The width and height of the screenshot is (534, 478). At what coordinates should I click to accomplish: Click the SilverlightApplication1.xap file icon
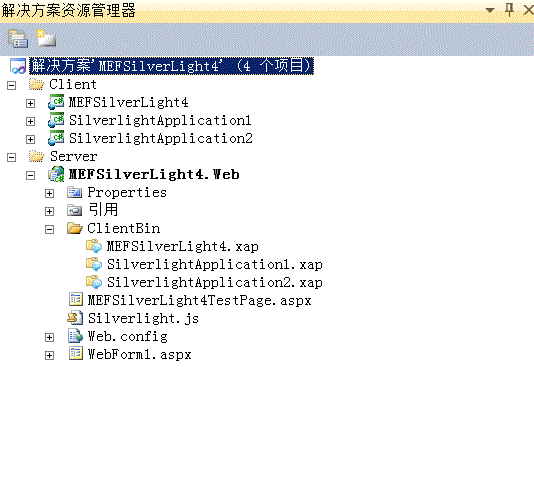(x=94, y=264)
